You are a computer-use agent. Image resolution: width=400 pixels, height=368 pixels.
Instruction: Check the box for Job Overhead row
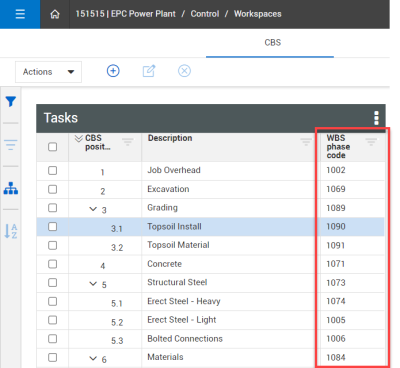(52, 171)
